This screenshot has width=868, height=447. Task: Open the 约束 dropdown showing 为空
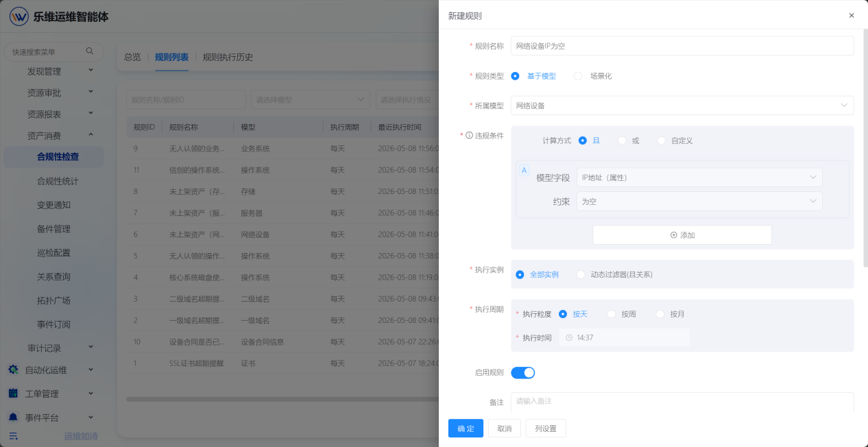click(x=699, y=202)
